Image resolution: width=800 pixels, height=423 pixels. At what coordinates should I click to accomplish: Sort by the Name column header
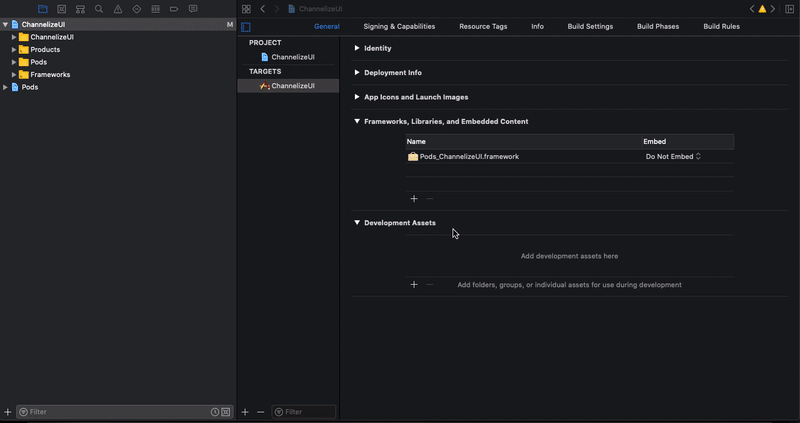coord(523,141)
